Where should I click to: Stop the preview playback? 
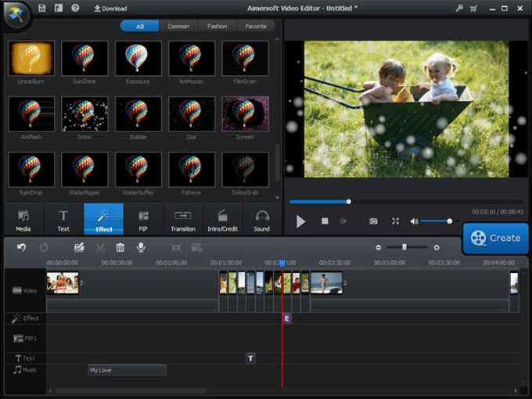click(x=325, y=221)
